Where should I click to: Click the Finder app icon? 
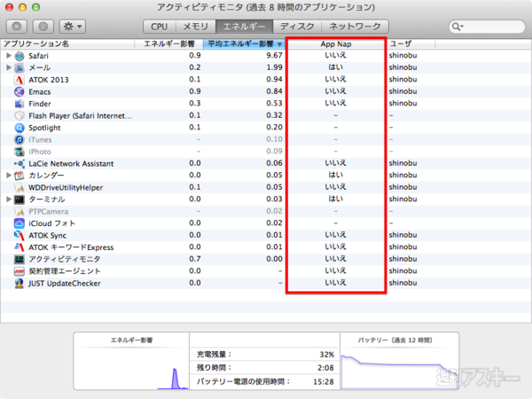coord(20,104)
